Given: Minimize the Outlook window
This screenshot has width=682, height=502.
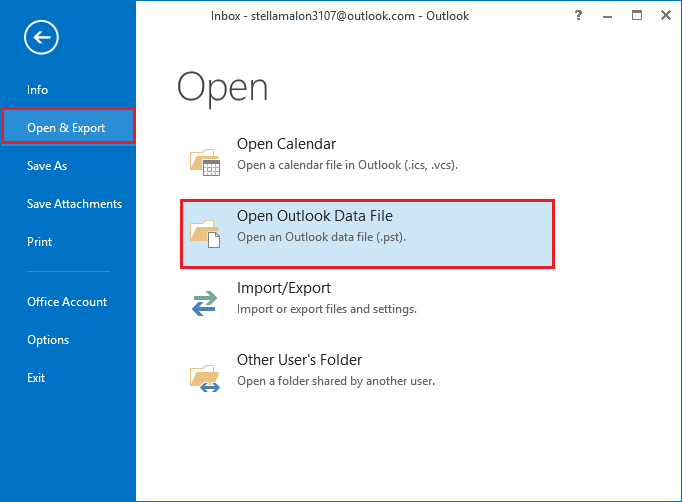Looking at the screenshot, I should click(607, 16).
